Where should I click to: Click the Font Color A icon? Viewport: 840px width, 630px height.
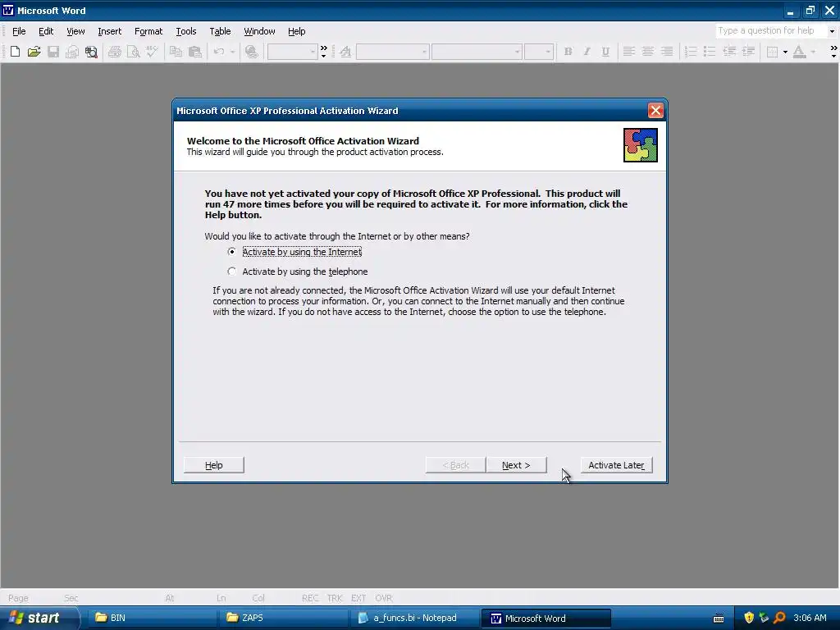[x=799, y=52]
